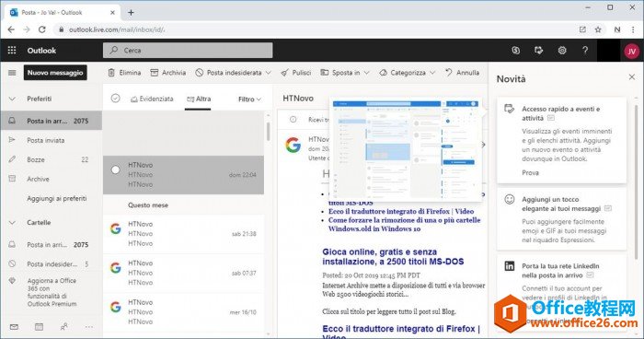Select the Posta - Jo Val - Outlook browser tab
Viewport: 644px width, 339px height.
pyautogui.click(x=63, y=13)
